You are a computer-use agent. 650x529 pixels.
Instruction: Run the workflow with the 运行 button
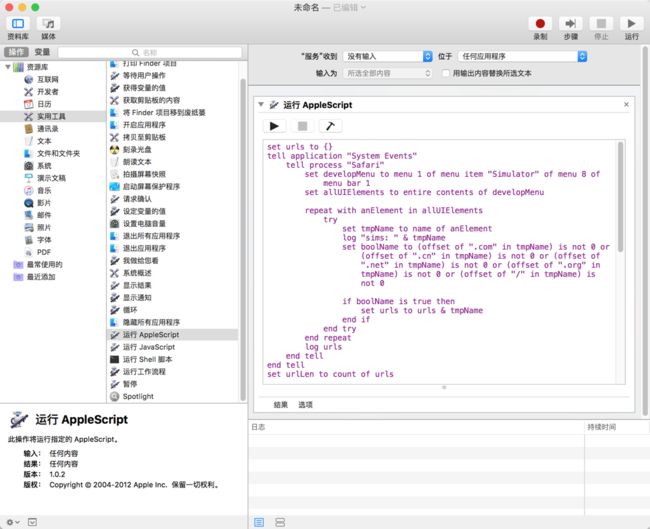(x=631, y=24)
